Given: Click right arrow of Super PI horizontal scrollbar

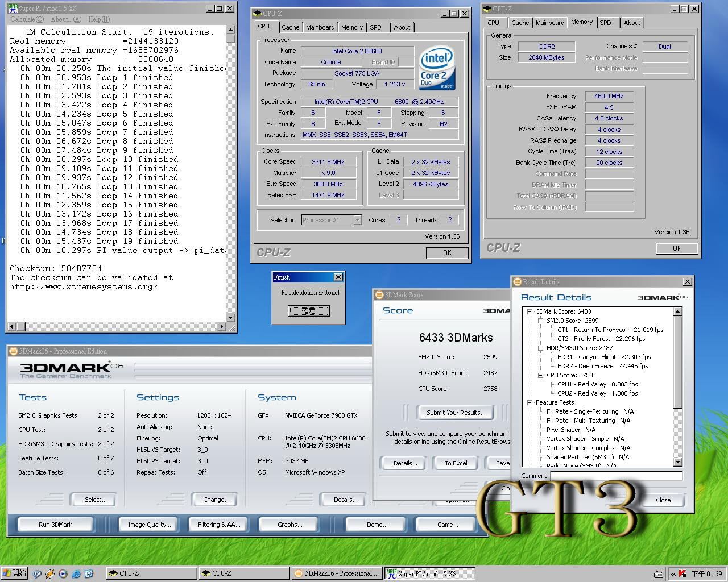Looking at the screenshot, I should [222, 327].
